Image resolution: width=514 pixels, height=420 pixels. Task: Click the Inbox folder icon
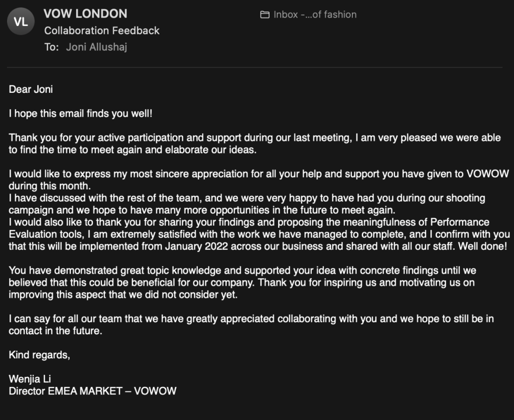(x=265, y=15)
